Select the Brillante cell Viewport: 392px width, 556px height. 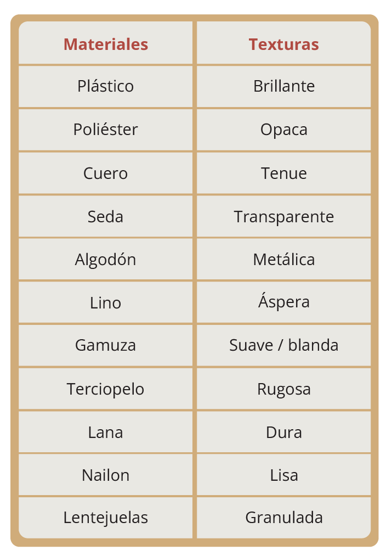coord(283,87)
